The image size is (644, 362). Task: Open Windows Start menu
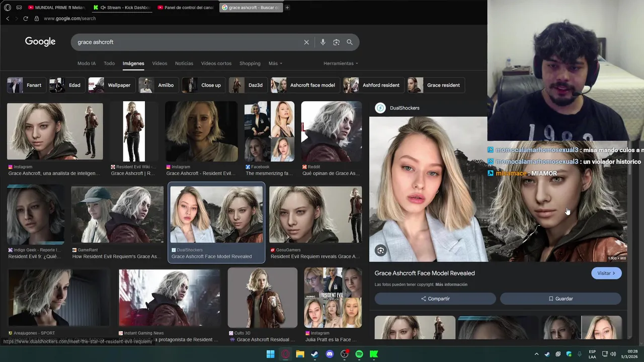270,354
